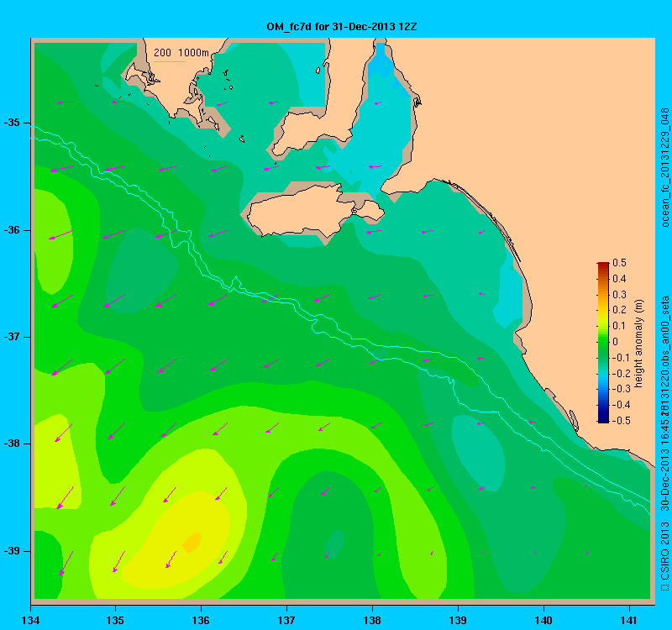Click the 0.3 tick label on the color scale
This screenshot has height=630, width=672.
point(619,295)
